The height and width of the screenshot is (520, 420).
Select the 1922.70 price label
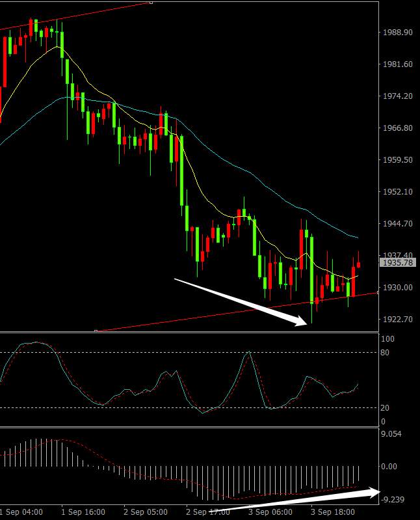pos(398,320)
